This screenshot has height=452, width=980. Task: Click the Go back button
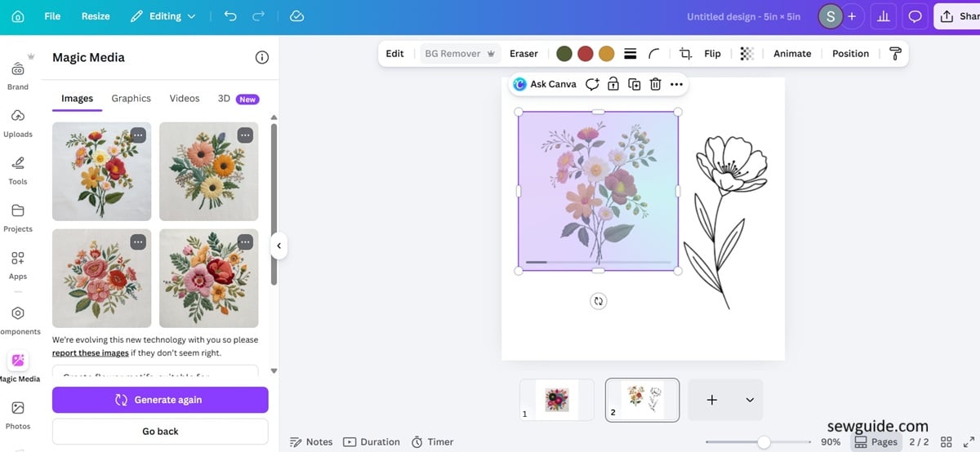pyautogui.click(x=160, y=432)
